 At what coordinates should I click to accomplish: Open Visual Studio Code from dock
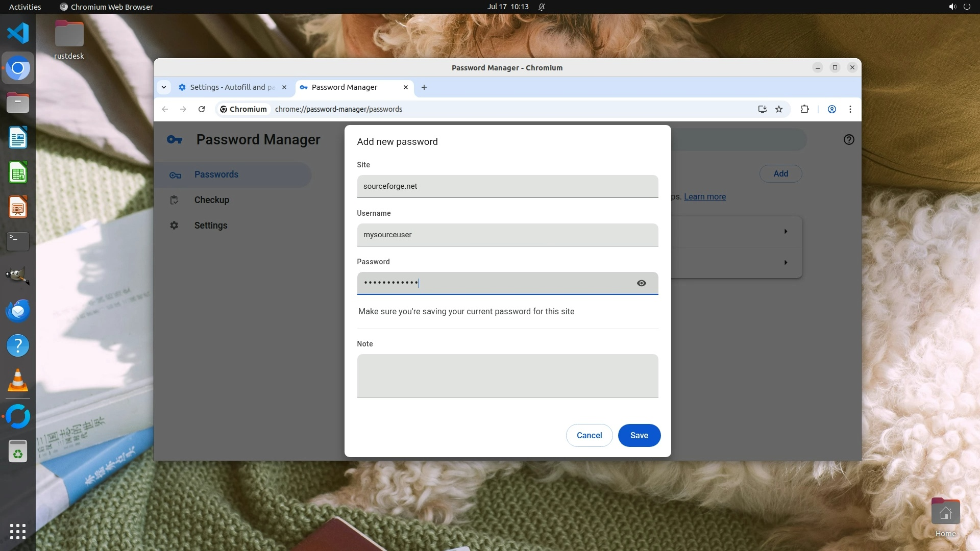click(x=18, y=34)
